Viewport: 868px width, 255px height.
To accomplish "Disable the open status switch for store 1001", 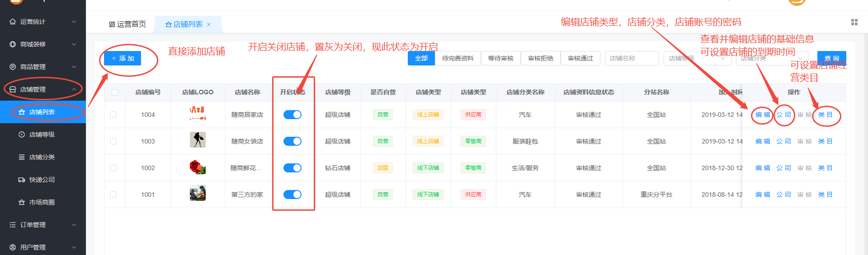I will pos(292,195).
